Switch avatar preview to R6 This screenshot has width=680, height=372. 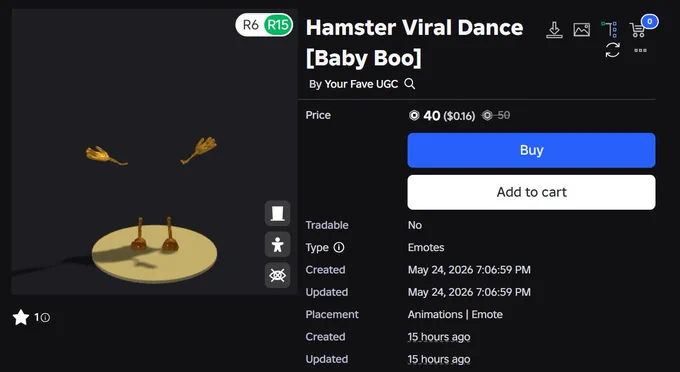point(251,25)
